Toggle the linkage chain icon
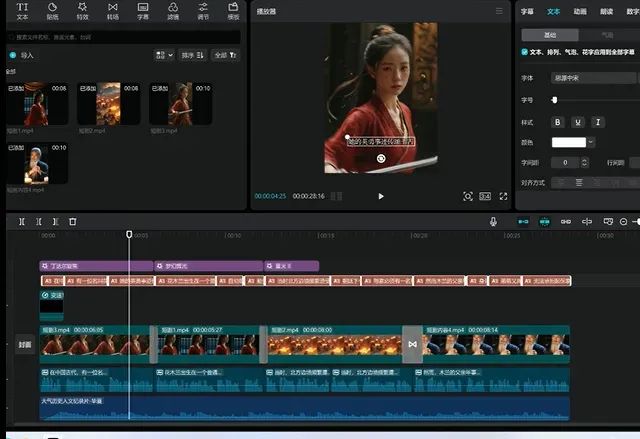This screenshot has width=640, height=439. (x=566, y=222)
